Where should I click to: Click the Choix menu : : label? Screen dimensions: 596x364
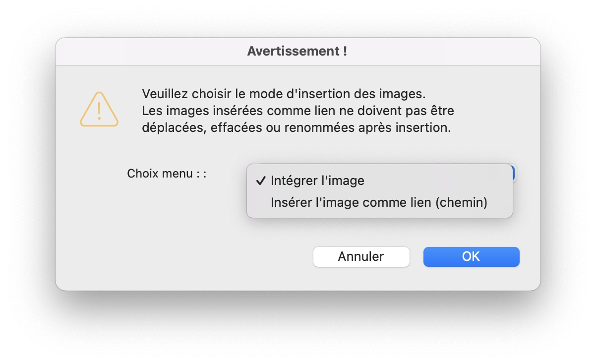[166, 173]
